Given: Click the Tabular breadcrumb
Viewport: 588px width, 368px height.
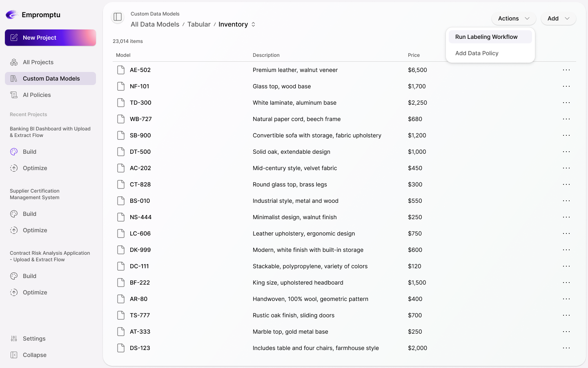Looking at the screenshot, I should tap(199, 24).
